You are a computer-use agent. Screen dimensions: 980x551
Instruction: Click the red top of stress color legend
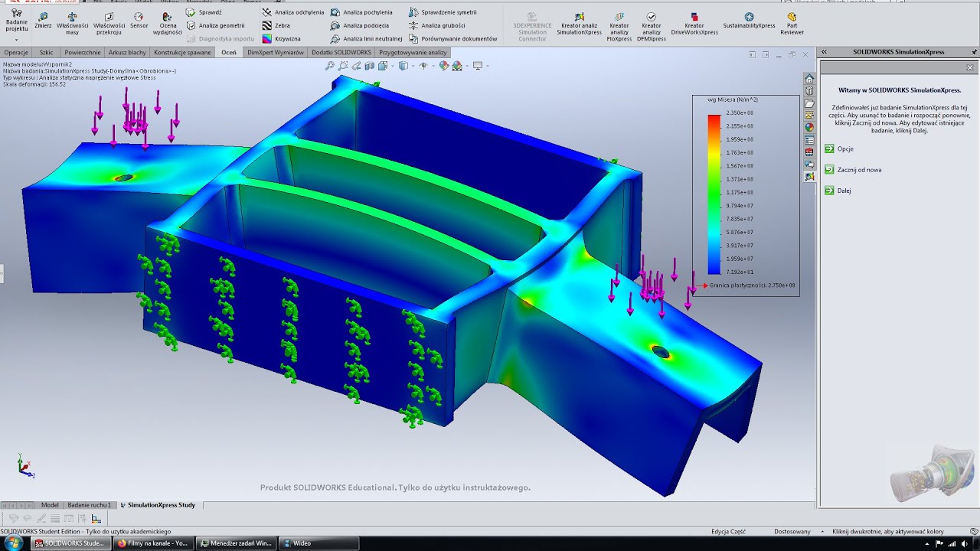click(x=714, y=118)
